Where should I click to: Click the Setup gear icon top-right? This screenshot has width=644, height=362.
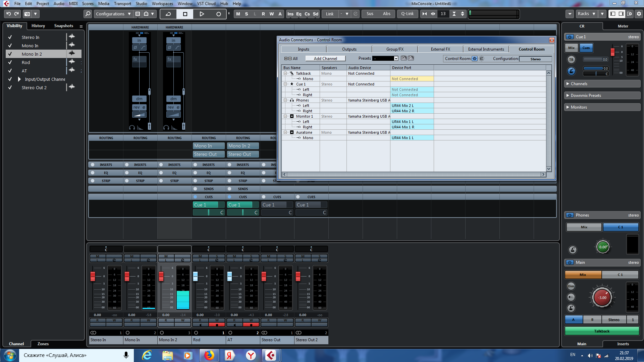[639, 14]
